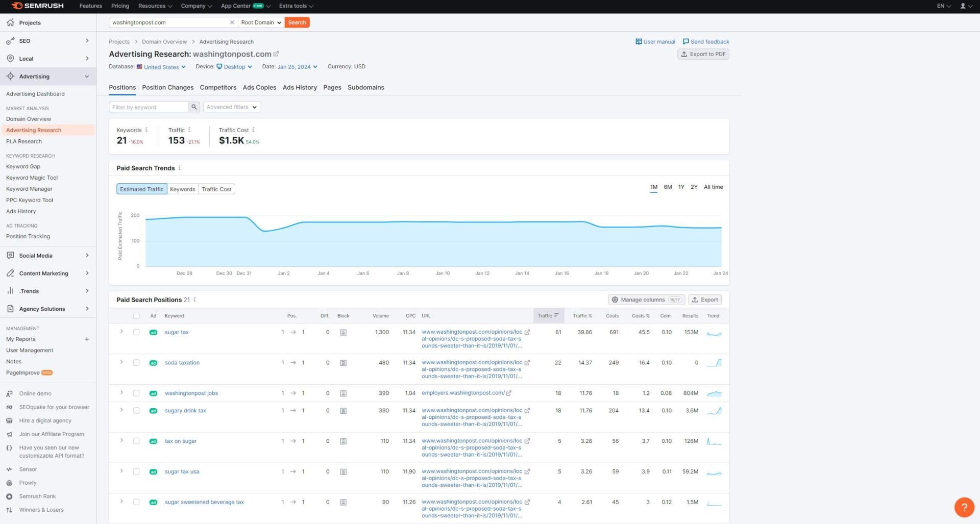Click Export to PDF button

pos(703,54)
